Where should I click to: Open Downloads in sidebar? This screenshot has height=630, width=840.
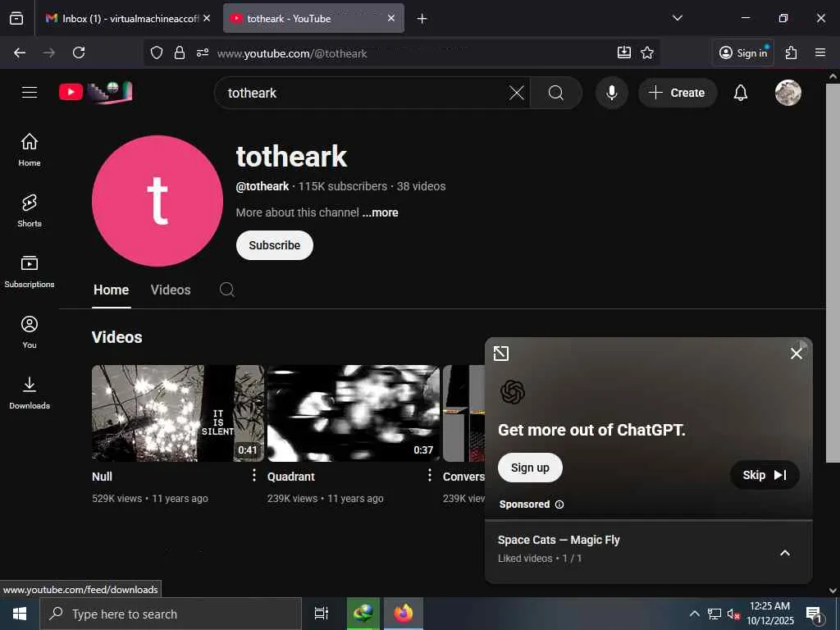30,393
